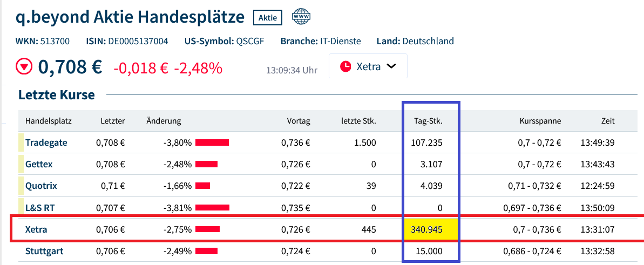
Task: Click the globe WWW icon
Action: tap(301, 17)
